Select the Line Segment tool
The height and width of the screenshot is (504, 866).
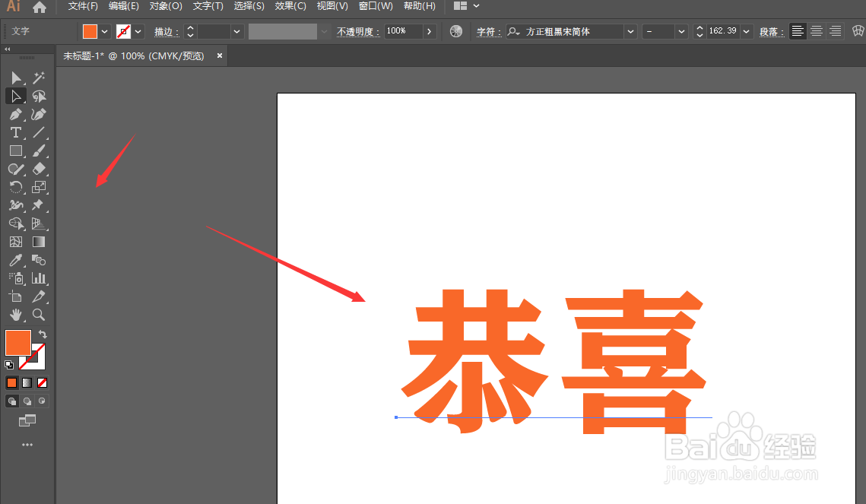tap(39, 132)
